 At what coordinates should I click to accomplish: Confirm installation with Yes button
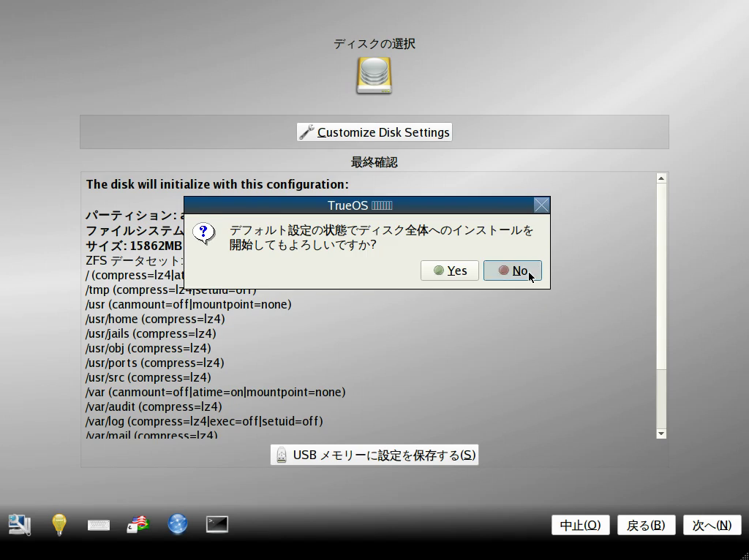point(450,270)
